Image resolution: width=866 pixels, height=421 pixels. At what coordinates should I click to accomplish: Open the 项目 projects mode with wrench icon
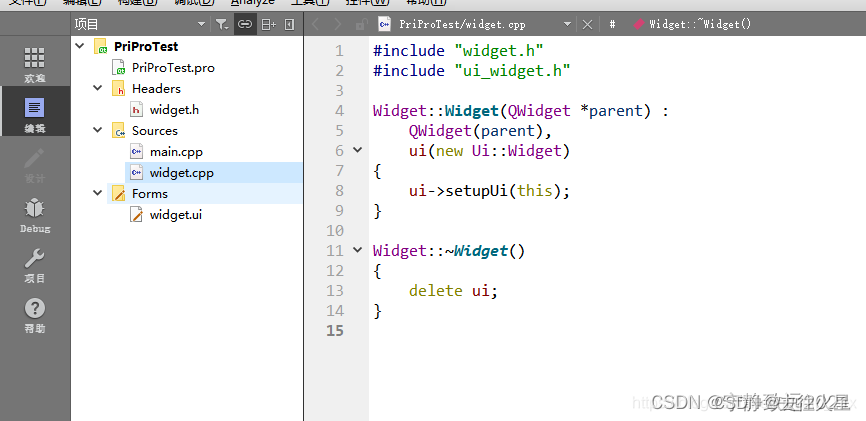pos(34,265)
